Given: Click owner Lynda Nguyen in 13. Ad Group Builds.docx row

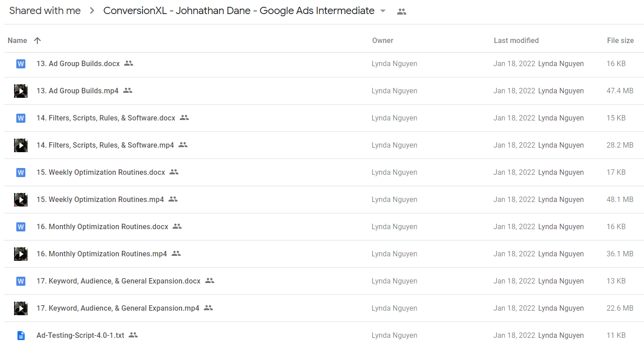Looking at the screenshot, I should [394, 64].
